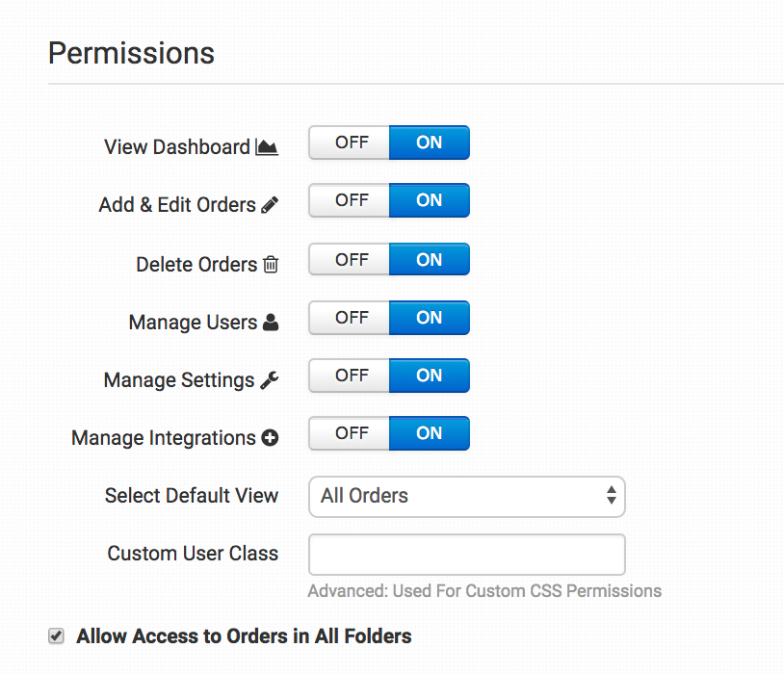Click the trash icon next to Delete Orders

(x=271, y=265)
